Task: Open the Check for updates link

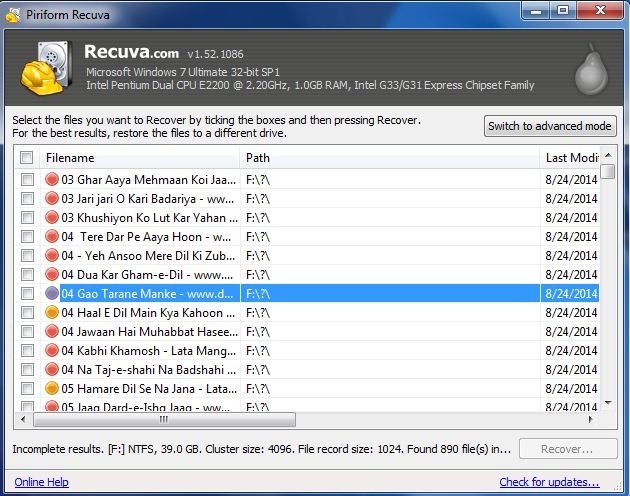Action: coord(549,482)
